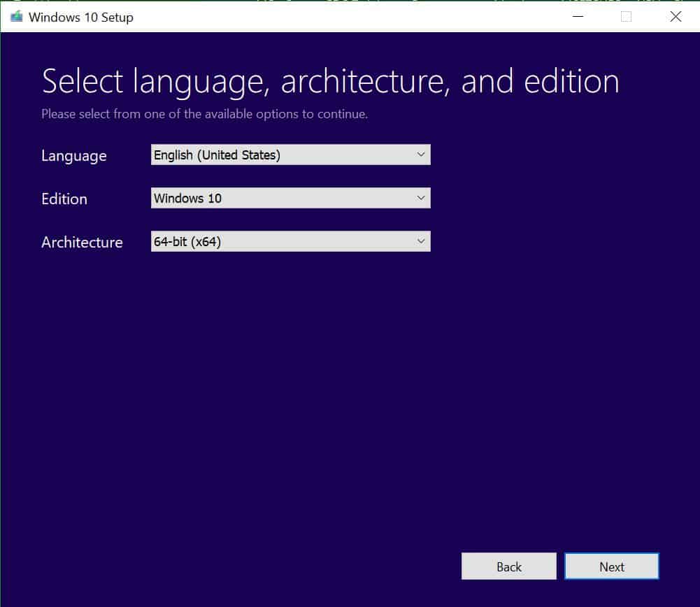700x607 pixels.
Task: Click the Language dropdown chevron arrow
Action: tap(421, 155)
